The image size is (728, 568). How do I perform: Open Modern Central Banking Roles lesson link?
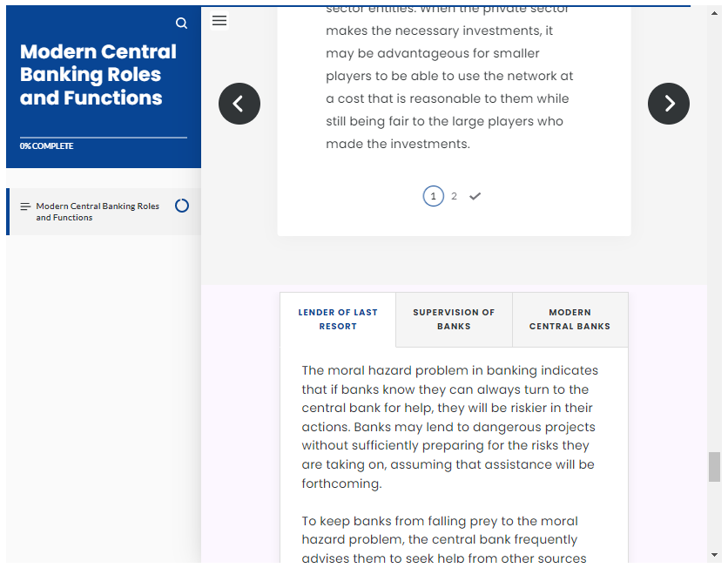pyautogui.click(x=98, y=212)
